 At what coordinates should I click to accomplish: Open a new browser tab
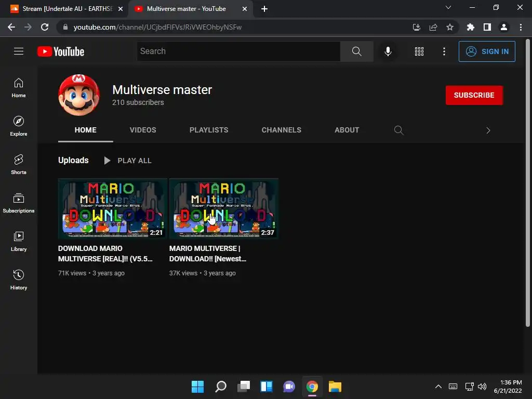pos(264,9)
